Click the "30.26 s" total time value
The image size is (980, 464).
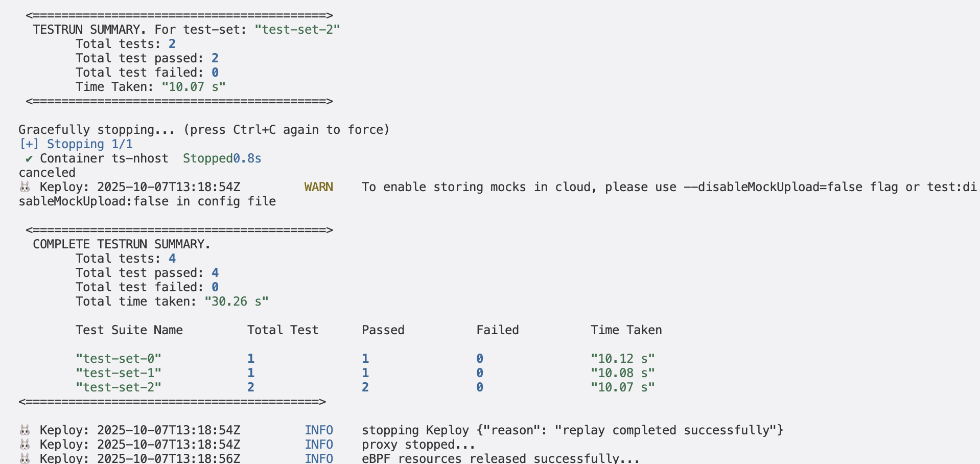point(236,301)
